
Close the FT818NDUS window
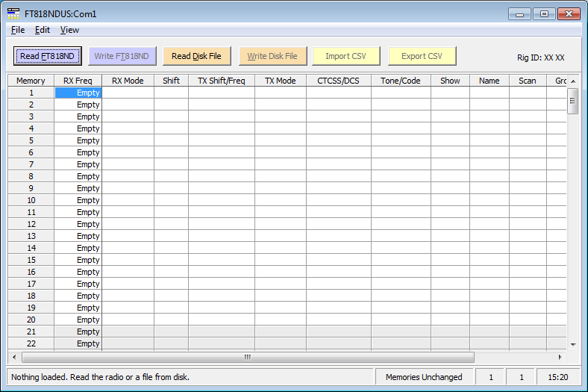(x=569, y=14)
